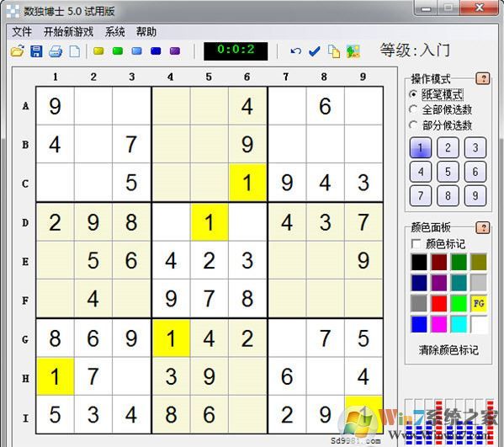504x447 pixels.
Task: Open the 开始新游戏 menu
Action: pyautogui.click(x=68, y=31)
